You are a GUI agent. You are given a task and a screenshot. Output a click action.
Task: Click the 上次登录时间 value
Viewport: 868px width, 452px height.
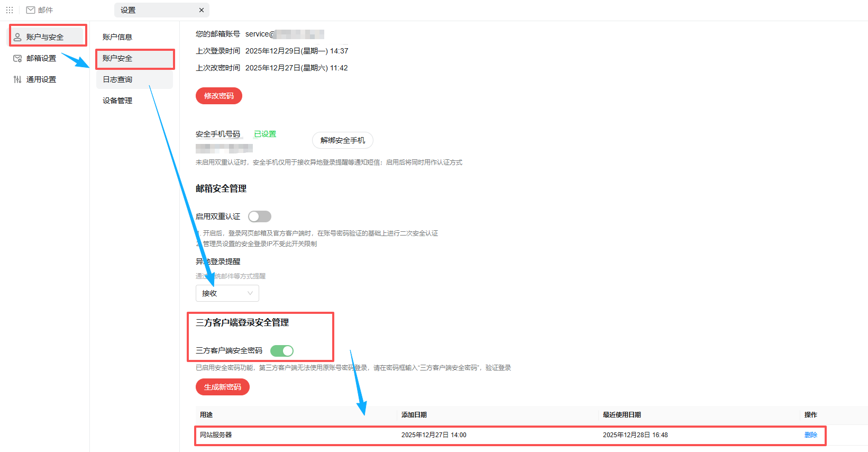pos(297,51)
